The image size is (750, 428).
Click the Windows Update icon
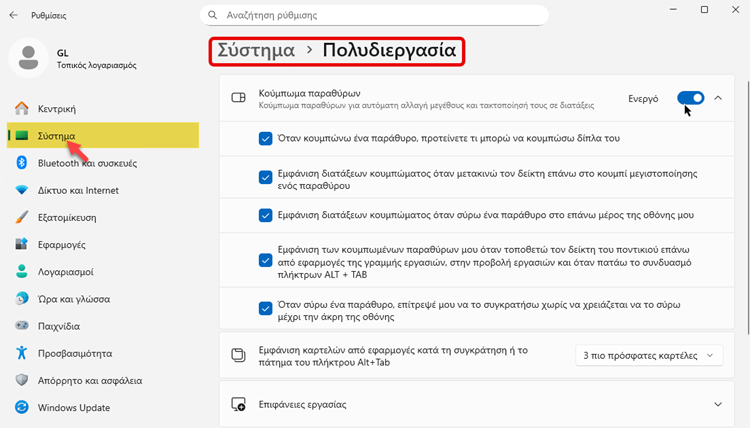tap(22, 407)
